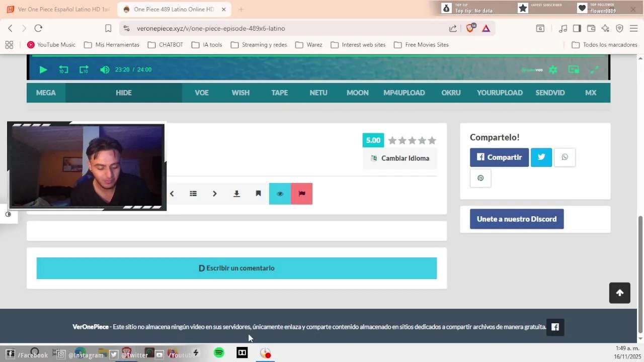Close the One Piece 489 Latino tab
Image resolution: width=644 pixels, height=362 pixels.
tap(224, 9)
